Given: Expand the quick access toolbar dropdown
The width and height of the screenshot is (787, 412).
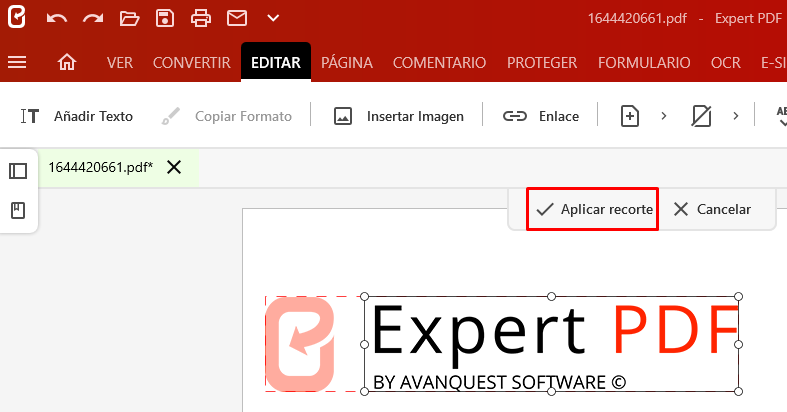Looking at the screenshot, I should coord(273,19).
